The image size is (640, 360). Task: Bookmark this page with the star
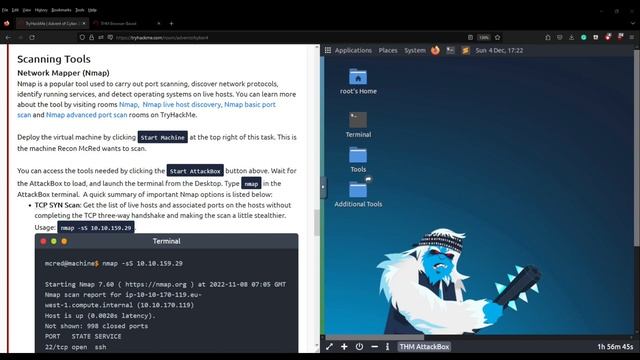click(497, 37)
